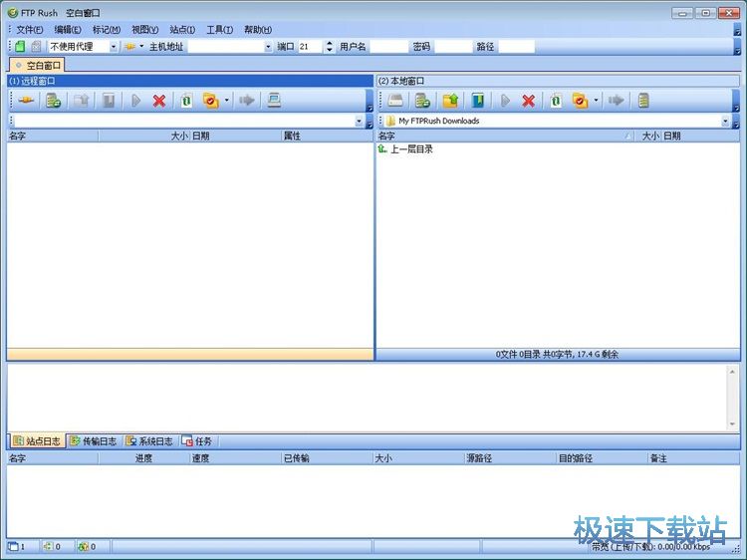Click the local pane folder checkmark icon
This screenshot has height=560, width=747.
pos(580,101)
